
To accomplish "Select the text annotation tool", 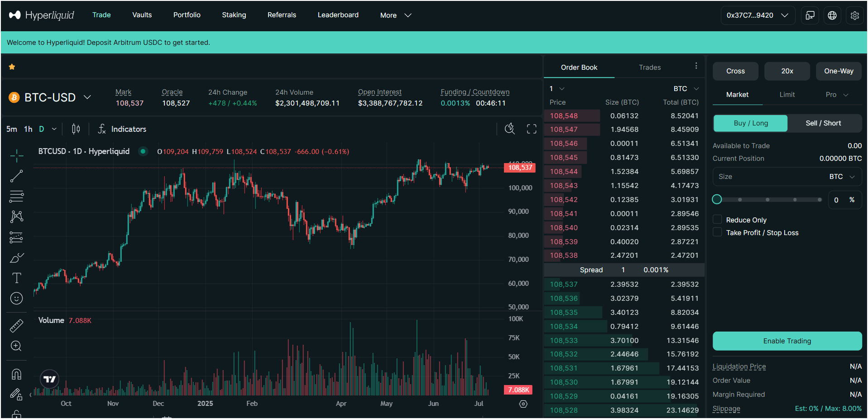I will (16, 278).
